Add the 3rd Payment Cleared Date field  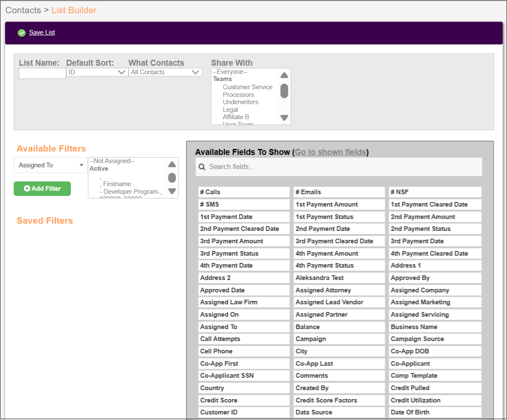click(x=339, y=241)
